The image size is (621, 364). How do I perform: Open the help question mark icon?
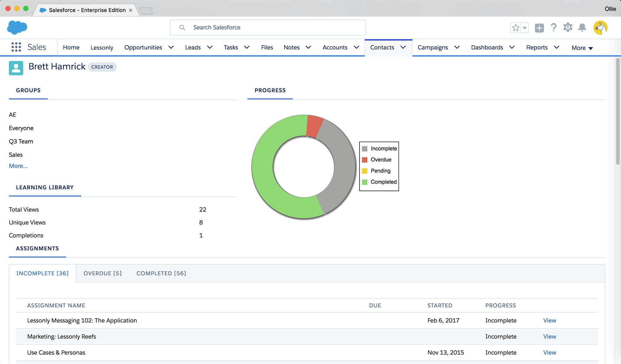click(554, 28)
